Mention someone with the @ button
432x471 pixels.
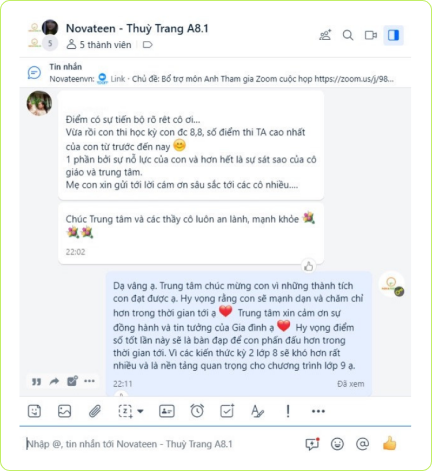(x=362, y=444)
